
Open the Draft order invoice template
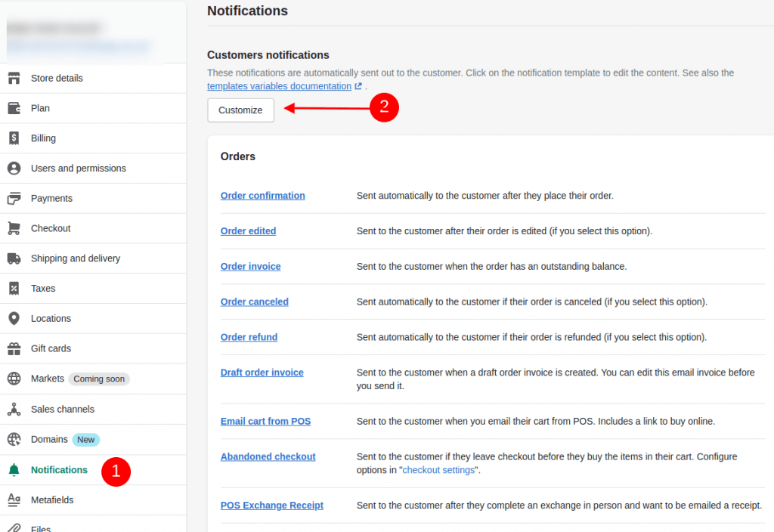262,373
